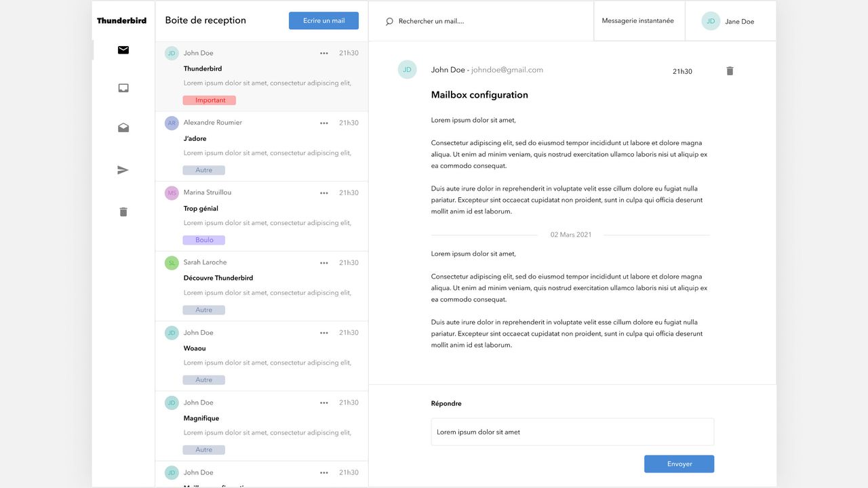The height and width of the screenshot is (488, 868).
Task: Open Messagerie instantanée
Action: tap(638, 21)
